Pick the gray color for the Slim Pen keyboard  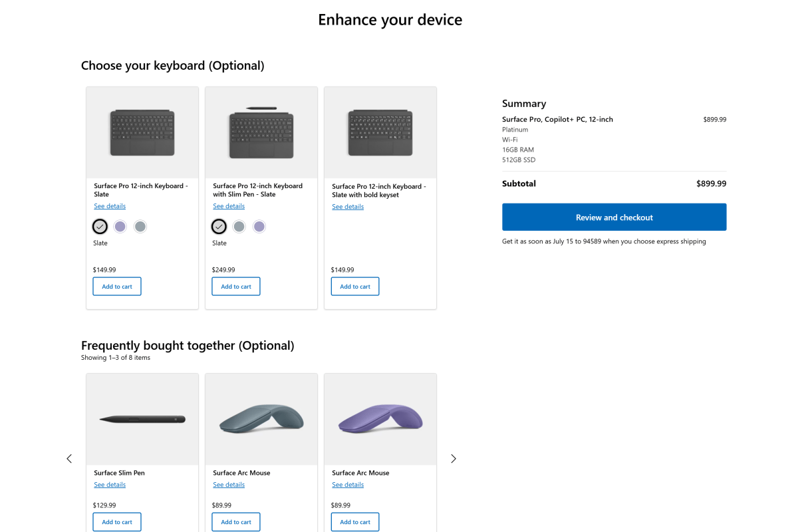(239, 226)
